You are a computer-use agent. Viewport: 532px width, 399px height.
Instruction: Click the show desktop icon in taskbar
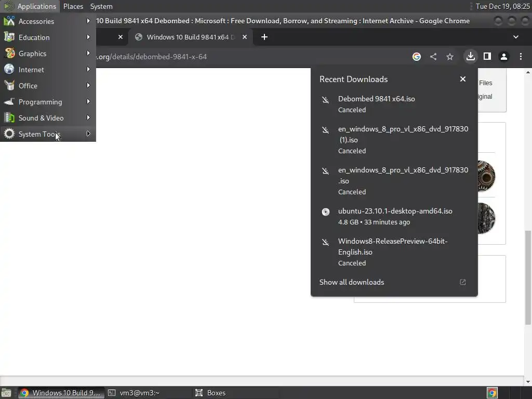(x=6, y=393)
